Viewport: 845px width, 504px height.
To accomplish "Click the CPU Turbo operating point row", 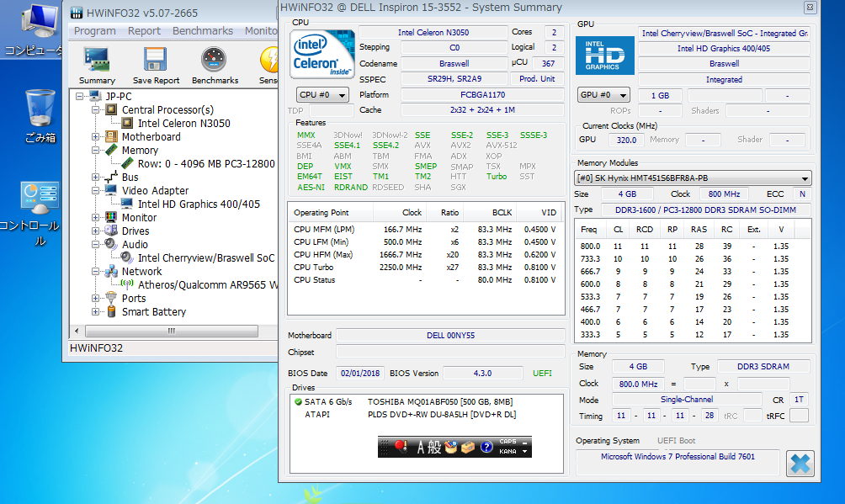I will pyautogui.click(x=426, y=268).
